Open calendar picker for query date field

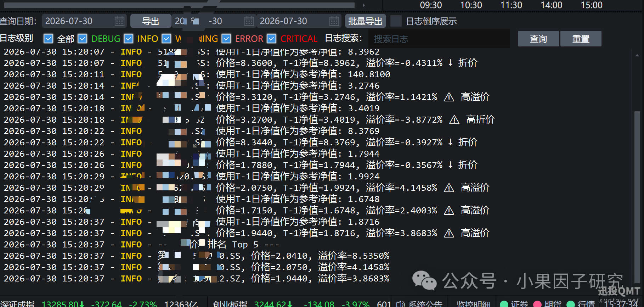click(119, 21)
